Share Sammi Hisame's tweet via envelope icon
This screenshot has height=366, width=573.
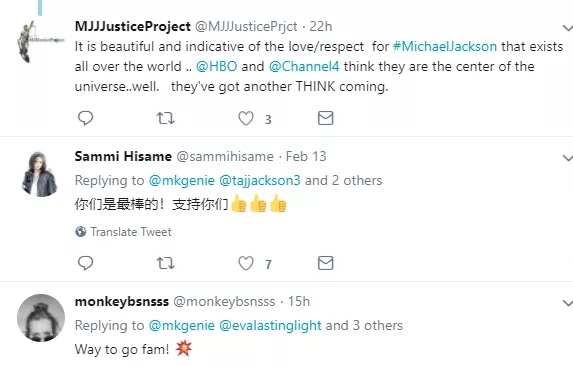pos(325,263)
